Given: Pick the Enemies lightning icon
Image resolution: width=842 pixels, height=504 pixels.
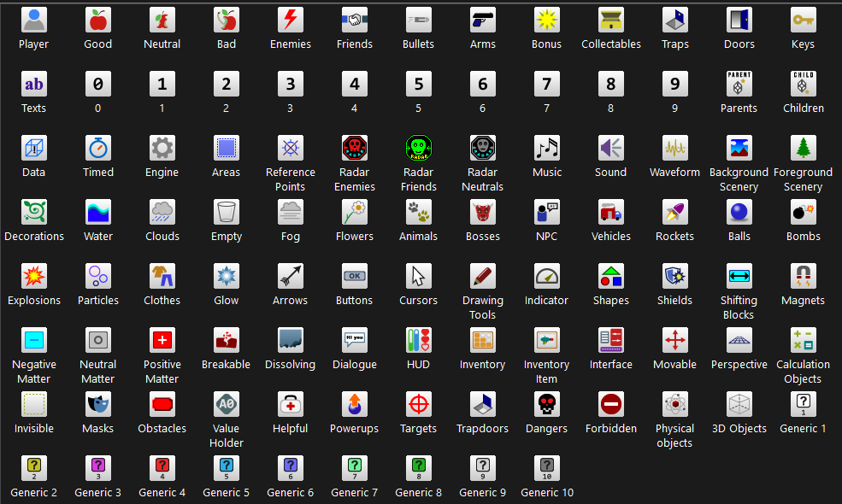Looking at the screenshot, I should pyautogui.click(x=291, y=21).
